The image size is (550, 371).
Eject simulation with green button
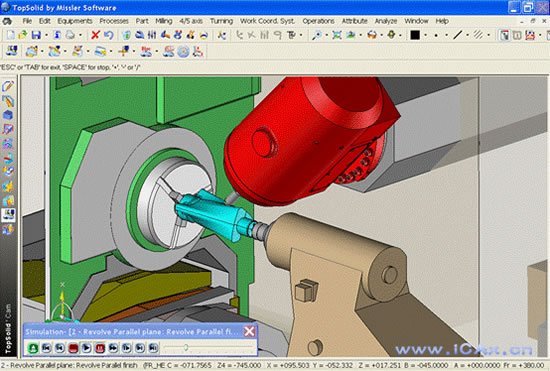[33, 348]
